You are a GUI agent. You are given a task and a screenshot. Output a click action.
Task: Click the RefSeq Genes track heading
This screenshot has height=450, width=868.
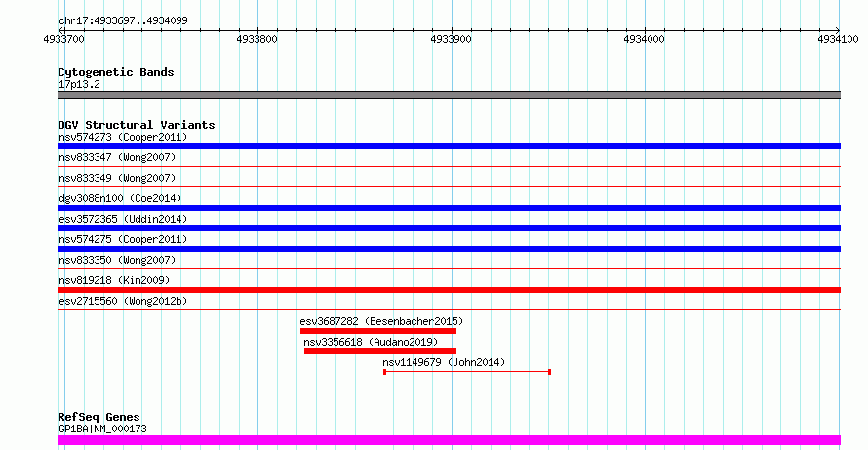(x=99, y=417)
